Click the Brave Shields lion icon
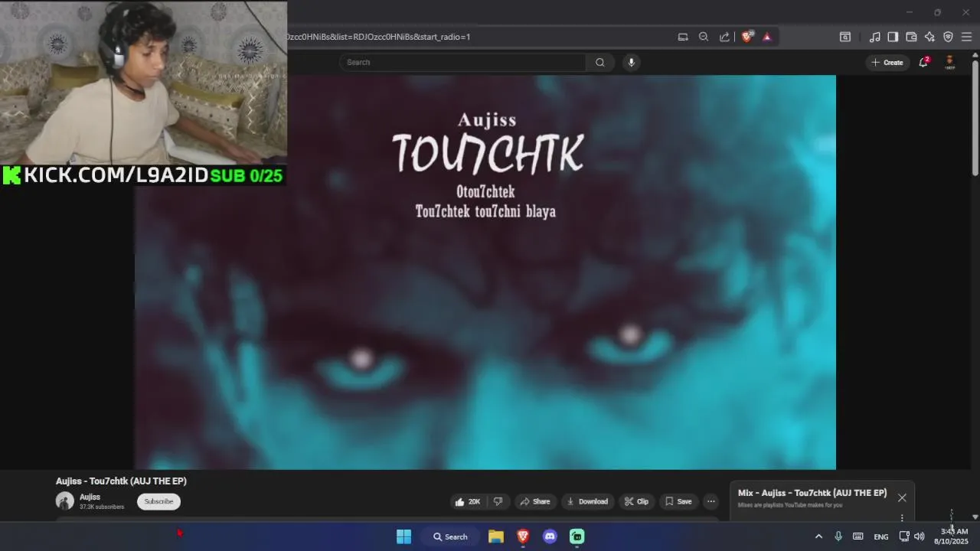This screenshot has width=980, height=551. 747,36
